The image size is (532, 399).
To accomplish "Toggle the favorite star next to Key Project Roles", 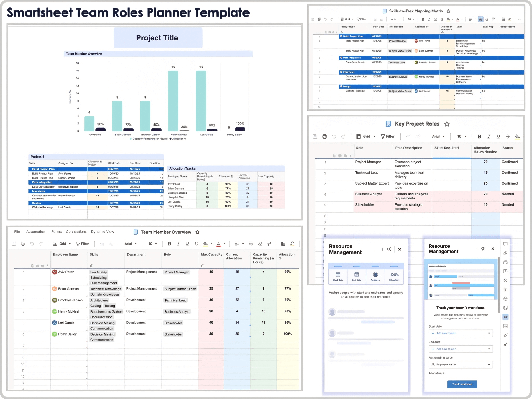I will click(x=447, y=124).
